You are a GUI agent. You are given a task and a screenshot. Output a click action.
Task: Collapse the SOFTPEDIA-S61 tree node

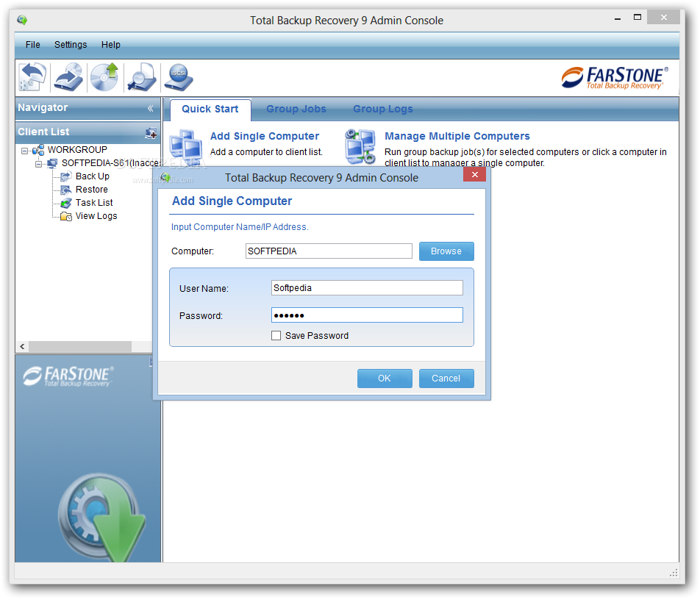39,164
